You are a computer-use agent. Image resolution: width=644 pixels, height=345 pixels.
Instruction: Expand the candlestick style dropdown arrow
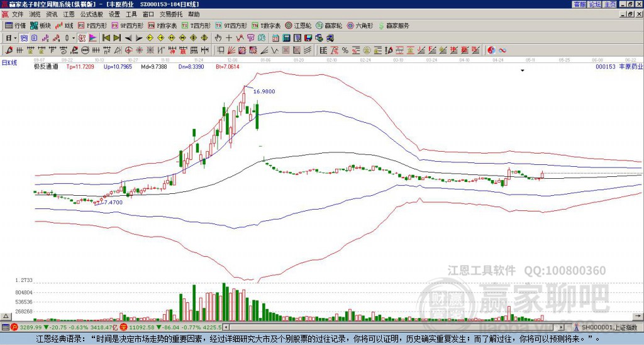coord(73,38)
